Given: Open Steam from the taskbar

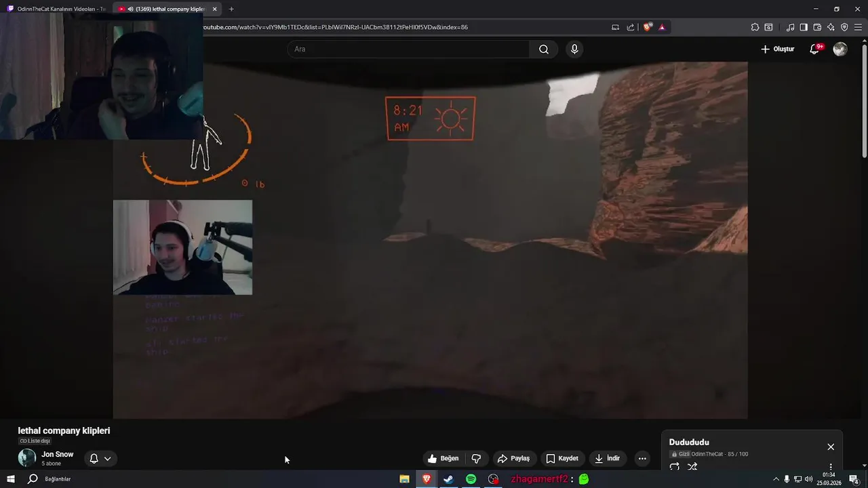Looking at the screenshot, I should point(448,479).
